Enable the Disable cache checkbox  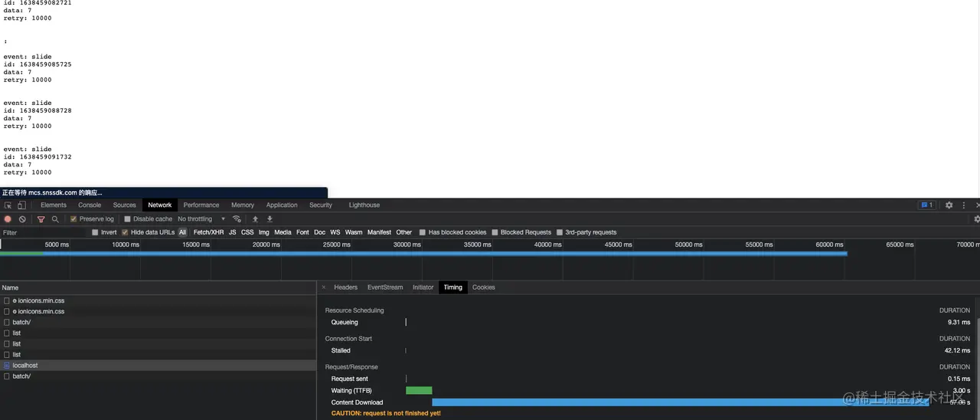click(127, 219)
